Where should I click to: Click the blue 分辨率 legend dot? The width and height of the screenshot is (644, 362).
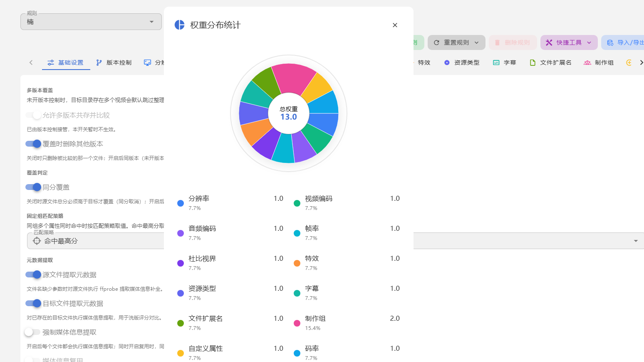pos(181,203)
